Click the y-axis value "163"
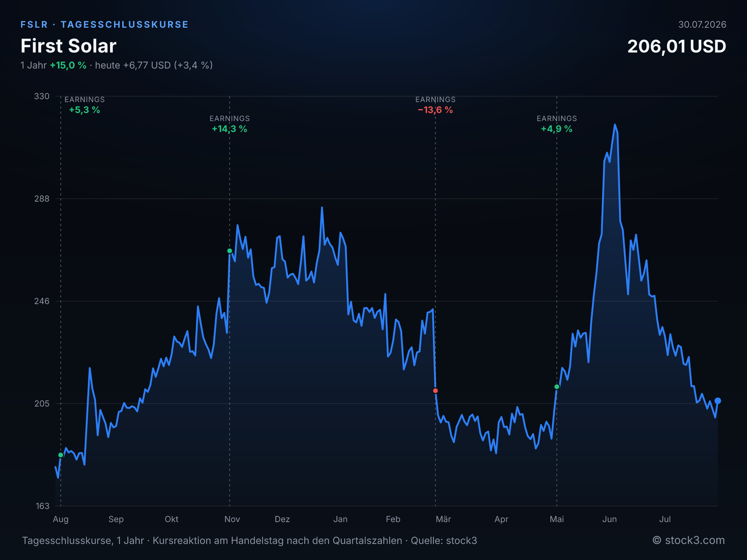This screenshot has width=747, height=560. point(42,506)
